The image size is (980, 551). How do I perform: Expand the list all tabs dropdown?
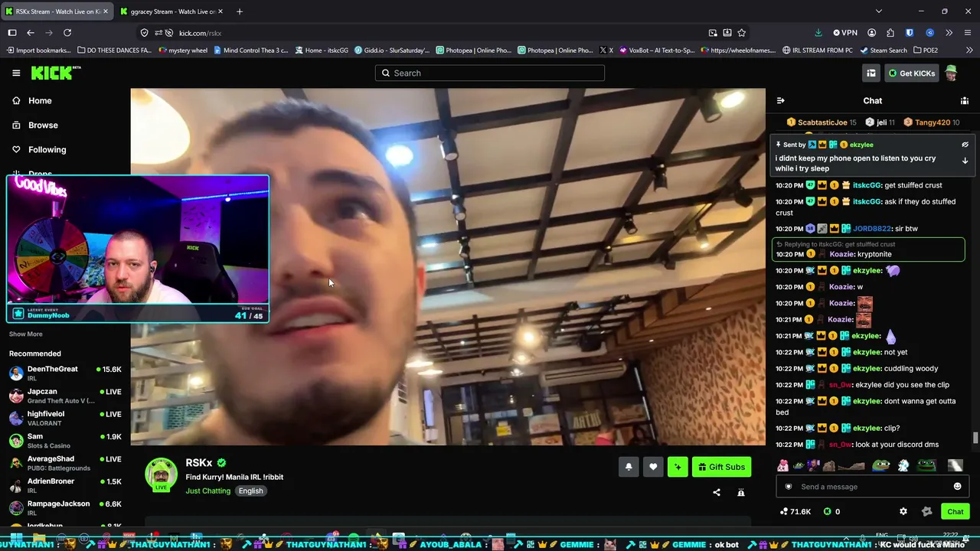(879, 11)
